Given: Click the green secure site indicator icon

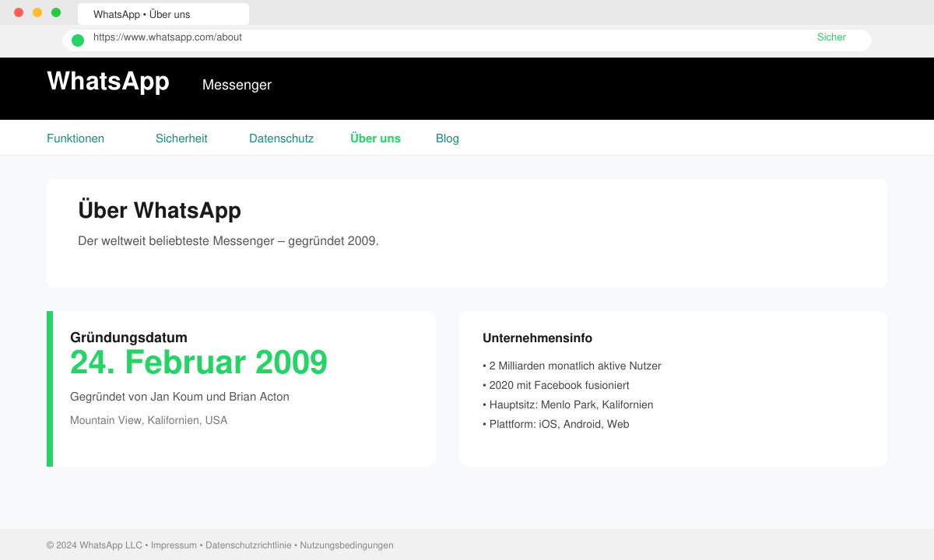Looking at the screenshot, I should click(78, 40).
